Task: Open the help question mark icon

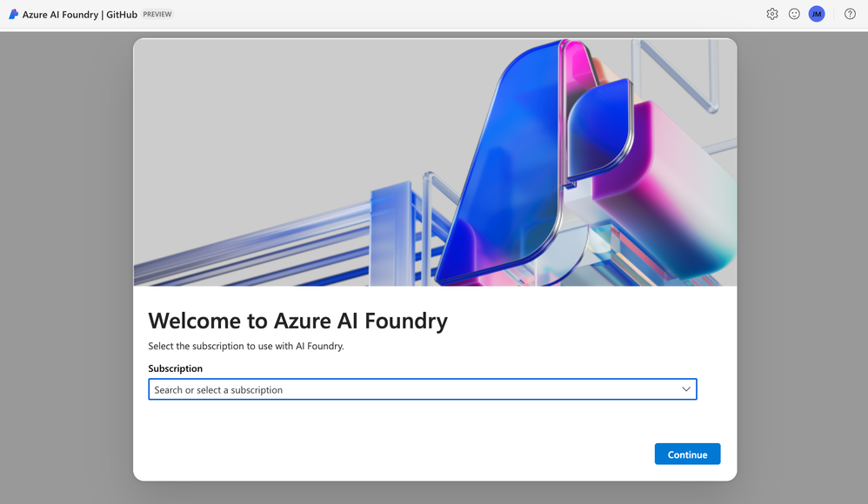Action: pos(850,15)
